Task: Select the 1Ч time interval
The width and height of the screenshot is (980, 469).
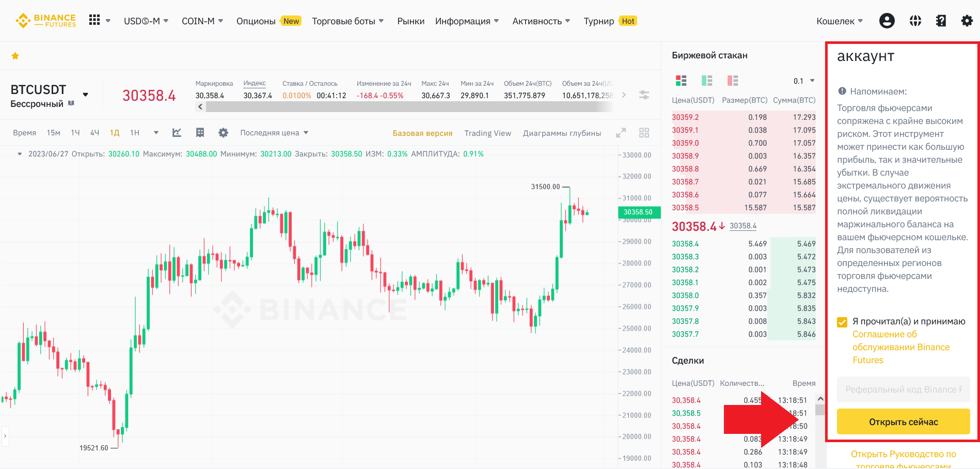Action: click(75, 133)
